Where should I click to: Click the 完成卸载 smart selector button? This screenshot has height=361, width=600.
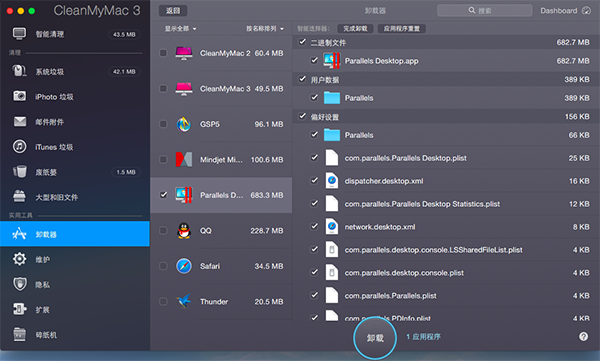(x=355, y=29)
